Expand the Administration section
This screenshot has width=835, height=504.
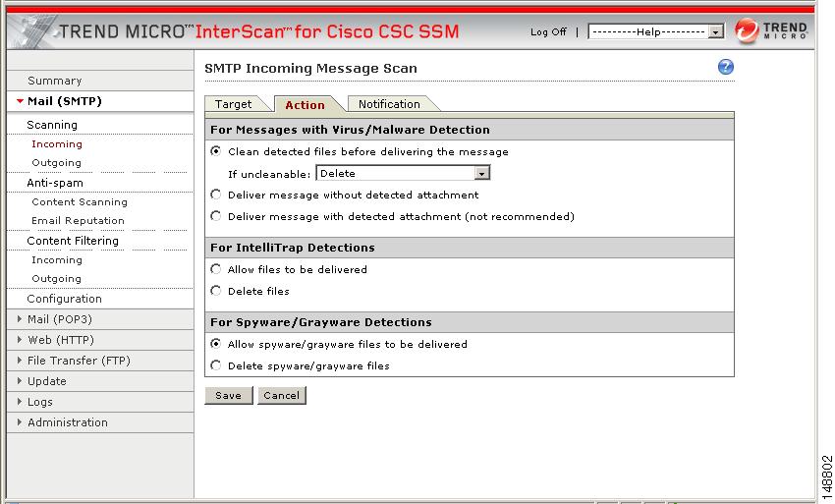(20, 421)
